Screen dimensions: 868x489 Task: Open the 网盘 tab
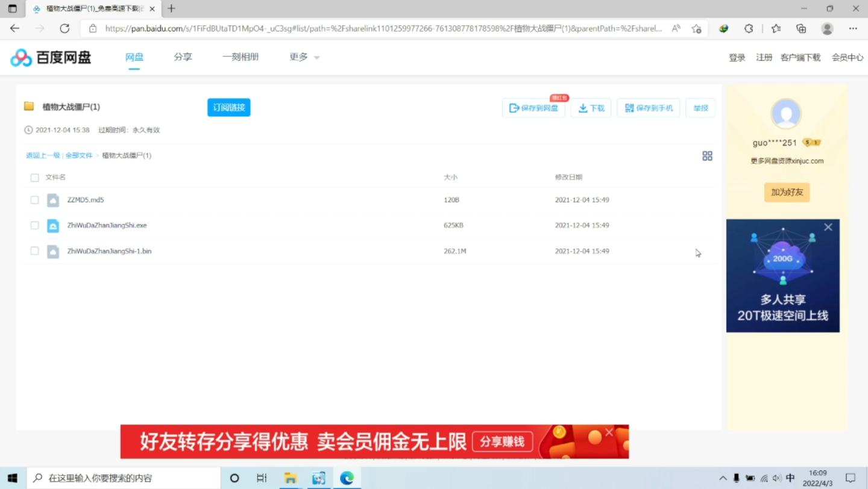(x=134, y=57)
